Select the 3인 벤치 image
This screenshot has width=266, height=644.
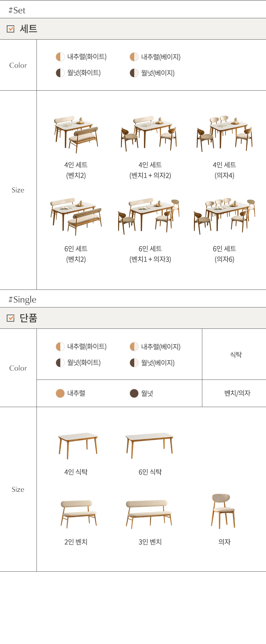pyautogui.click(x=149, y=514)
